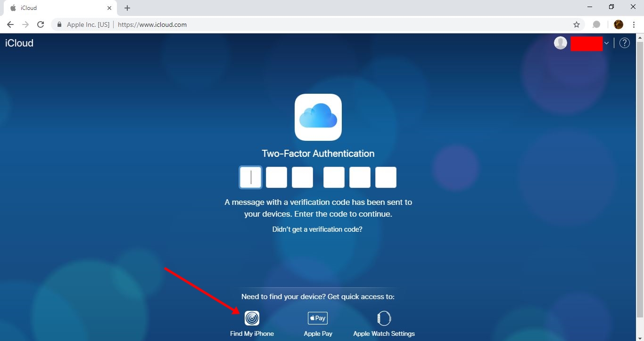Bookmark this page with the star
The width and height of the screenshot is (644, 341).
[x=576, y=24]
